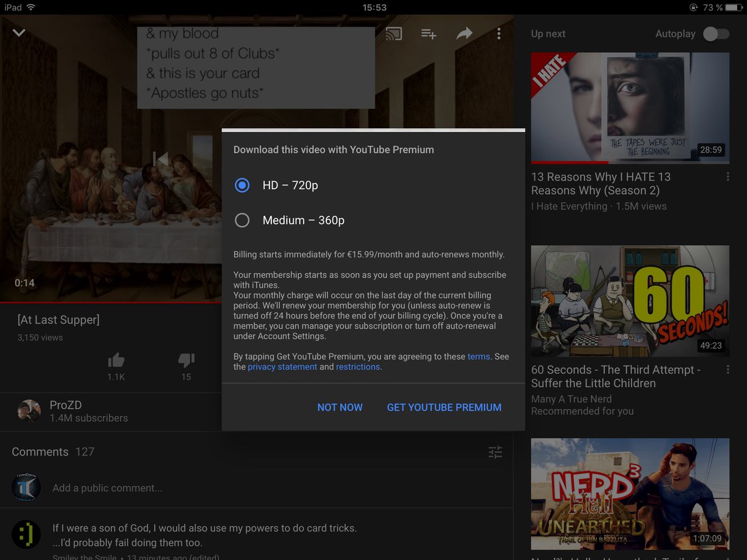
Task: Skip to previous video button
Action: (161, 159)
